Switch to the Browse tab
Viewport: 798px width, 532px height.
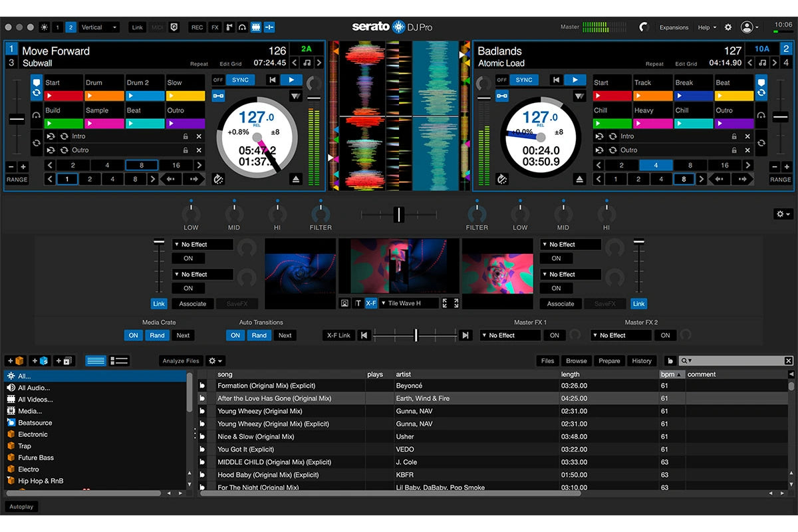576,360
